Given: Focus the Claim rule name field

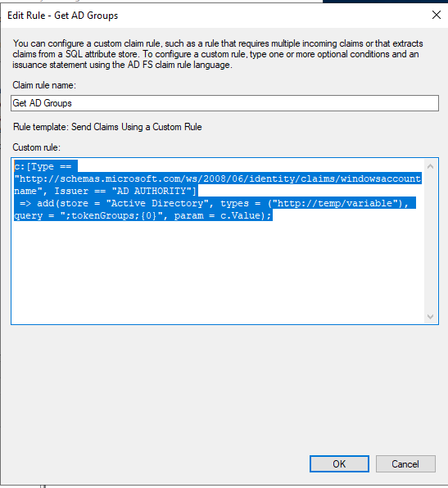Looking at the screenshot, I should pyautogui.click(x=224, y=103).
